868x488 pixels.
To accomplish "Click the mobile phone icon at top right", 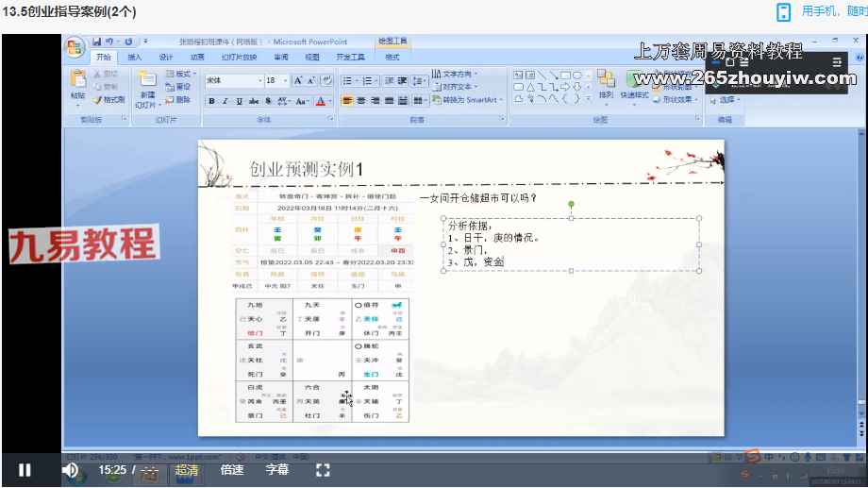I will [x=783, y=11].
